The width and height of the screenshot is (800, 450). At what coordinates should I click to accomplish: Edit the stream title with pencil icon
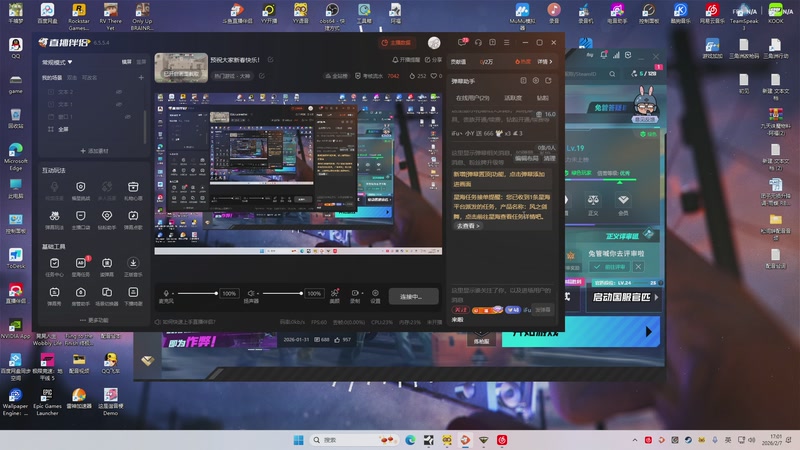click(x=270, y=60)
